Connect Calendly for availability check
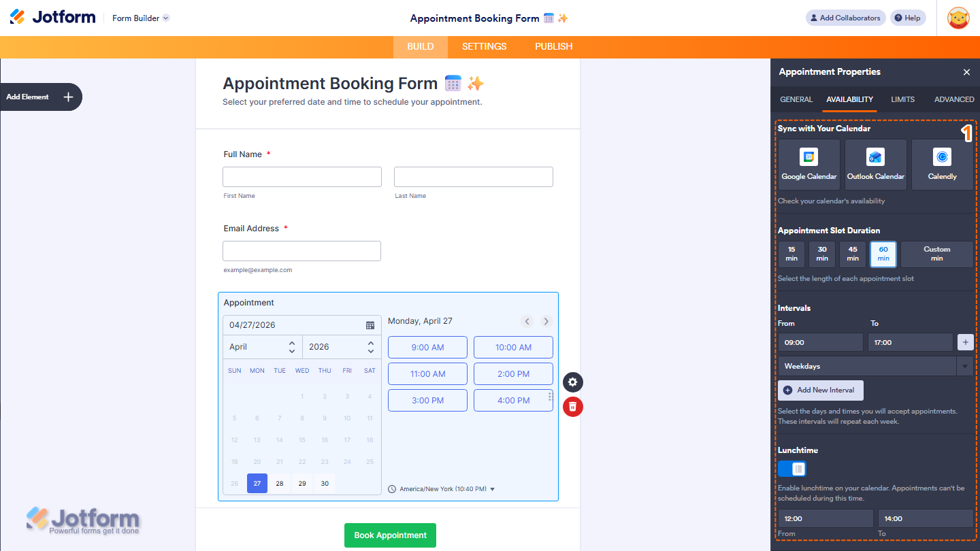 (x=942, y=163)
